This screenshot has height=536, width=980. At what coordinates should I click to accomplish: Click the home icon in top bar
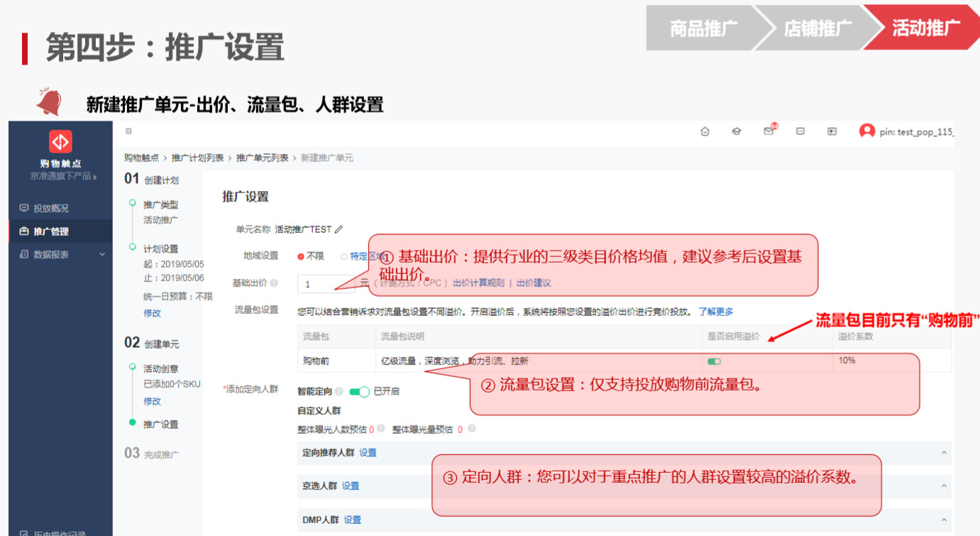705,131
